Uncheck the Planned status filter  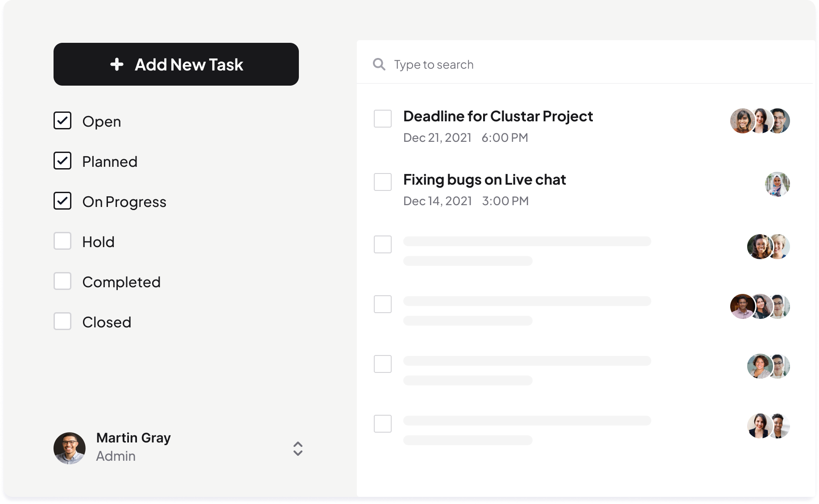coord(62,161)
